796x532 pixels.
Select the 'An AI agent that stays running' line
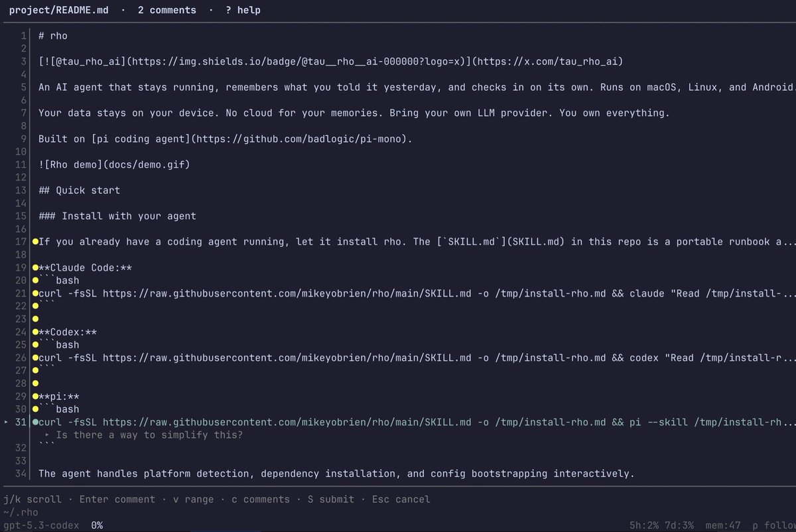pyautogui.click(x=417, y=88)
